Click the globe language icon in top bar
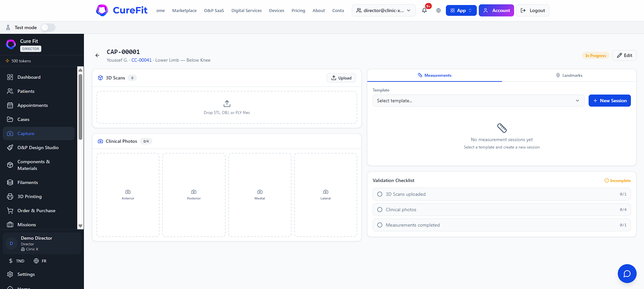This screenshot has width=644, height=289. tap(439, 10)
